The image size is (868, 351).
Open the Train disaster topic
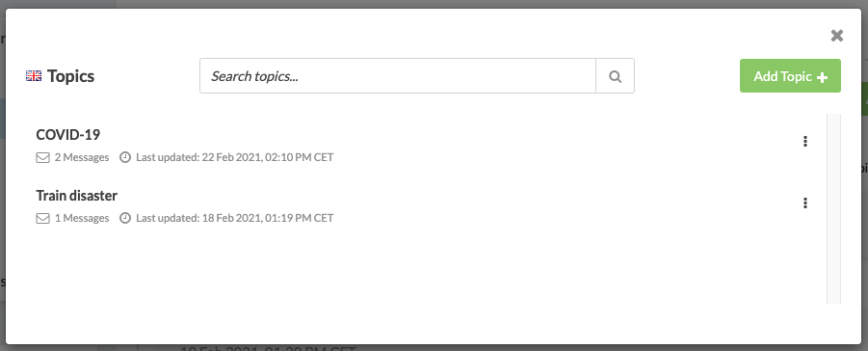76,196
